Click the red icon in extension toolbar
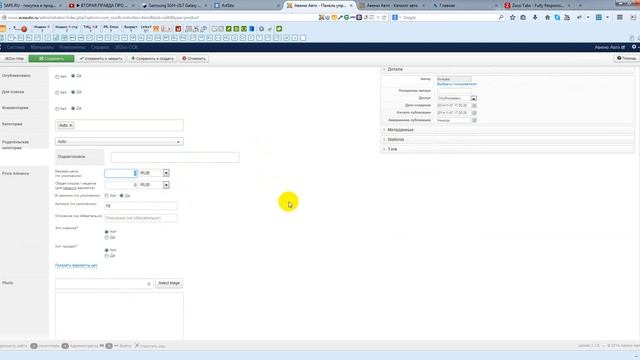Viewport: 640px width, 360px height. (178, 29)
